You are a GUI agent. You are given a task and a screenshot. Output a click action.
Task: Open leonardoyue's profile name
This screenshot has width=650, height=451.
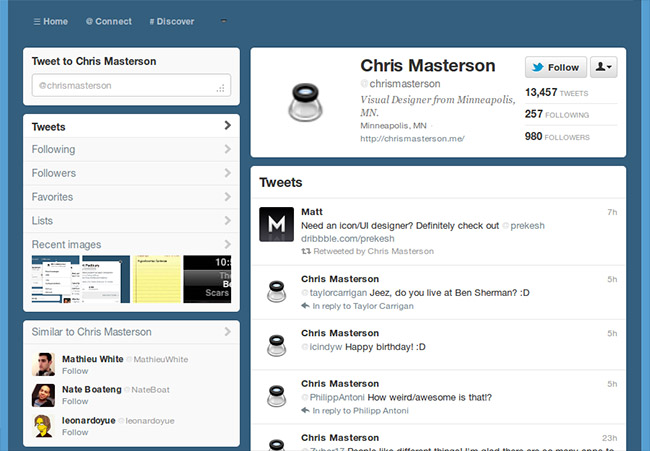[89, 420]
